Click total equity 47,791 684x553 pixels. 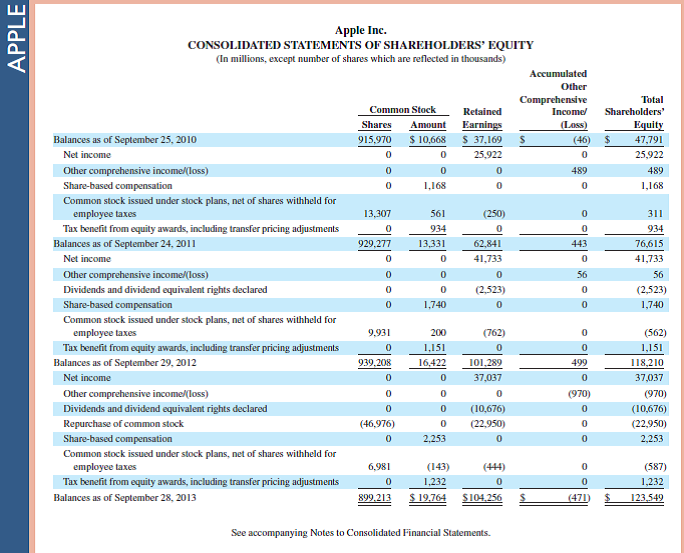click(x=649, y=140)
